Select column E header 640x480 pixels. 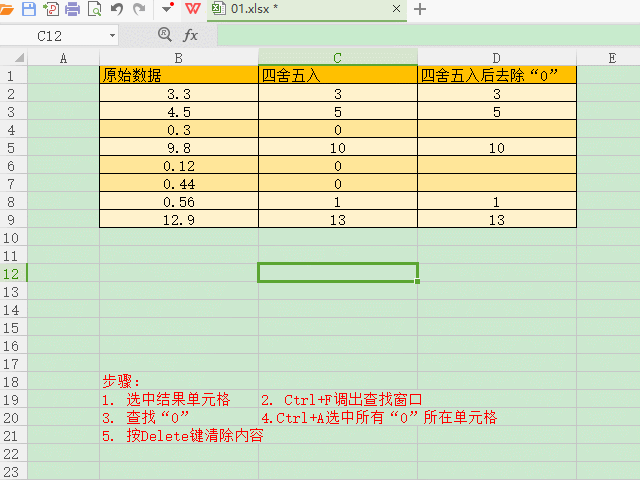(x=608, y=58)
